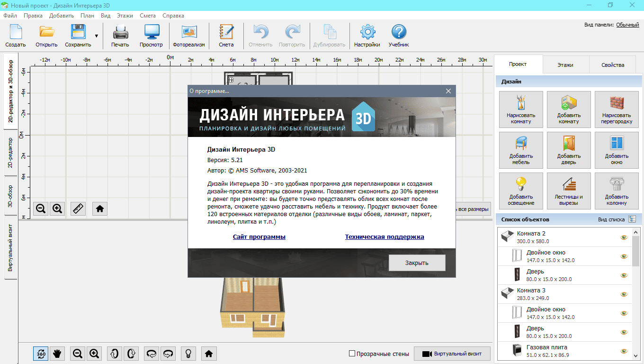Reset 3D view with home icon
644x364 pixels.
pos(209,353)
